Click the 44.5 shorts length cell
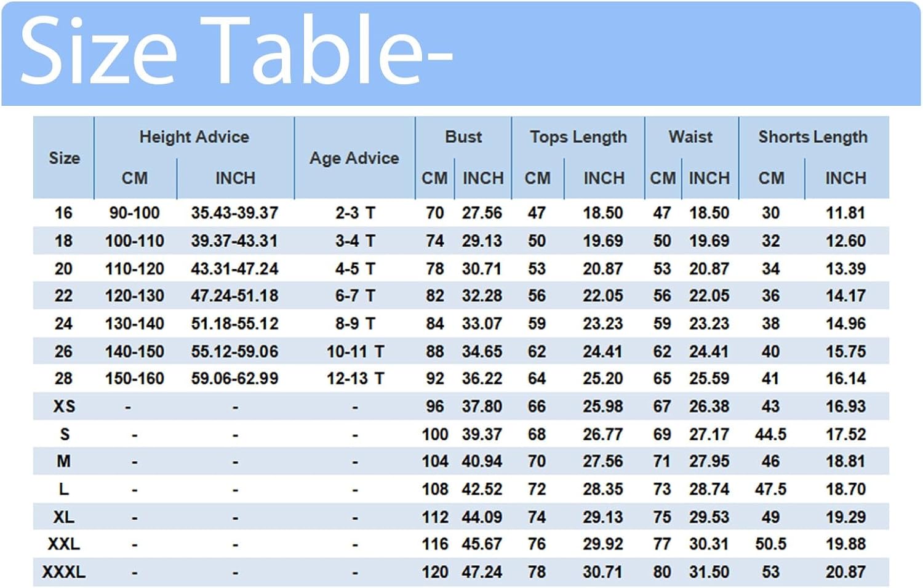The image size is (923, 588). click(770, 434)
